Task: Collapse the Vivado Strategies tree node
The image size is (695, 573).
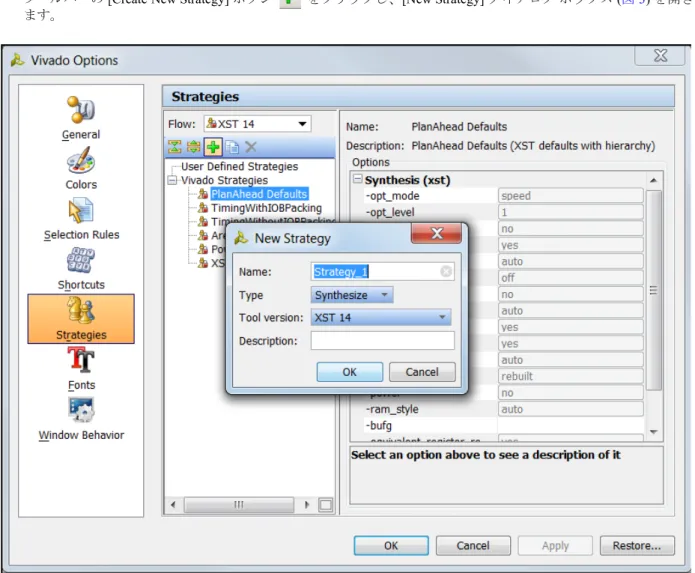Action: pyautogui.click(x=172, y=180)
